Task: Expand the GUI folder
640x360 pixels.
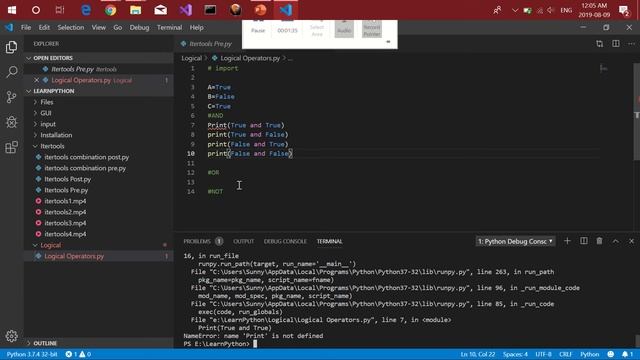Action: 46,113
